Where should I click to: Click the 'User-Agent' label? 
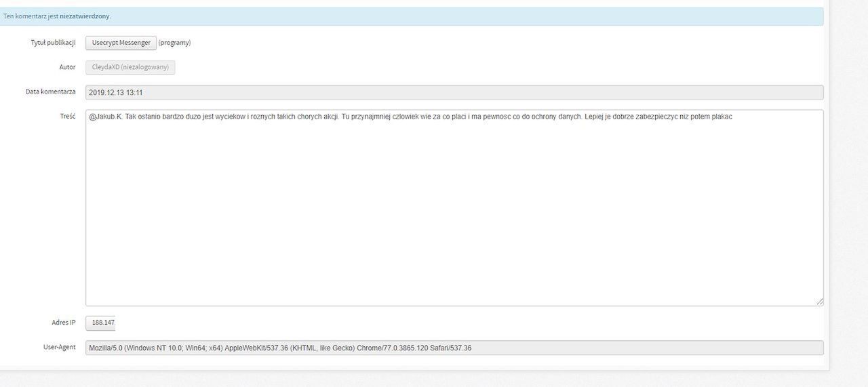59,347
